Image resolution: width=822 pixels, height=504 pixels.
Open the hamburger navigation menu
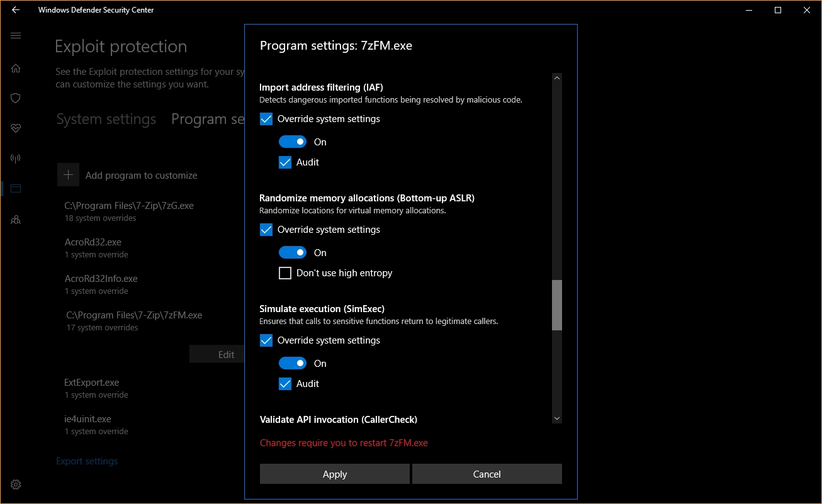[x=16, y=36]
